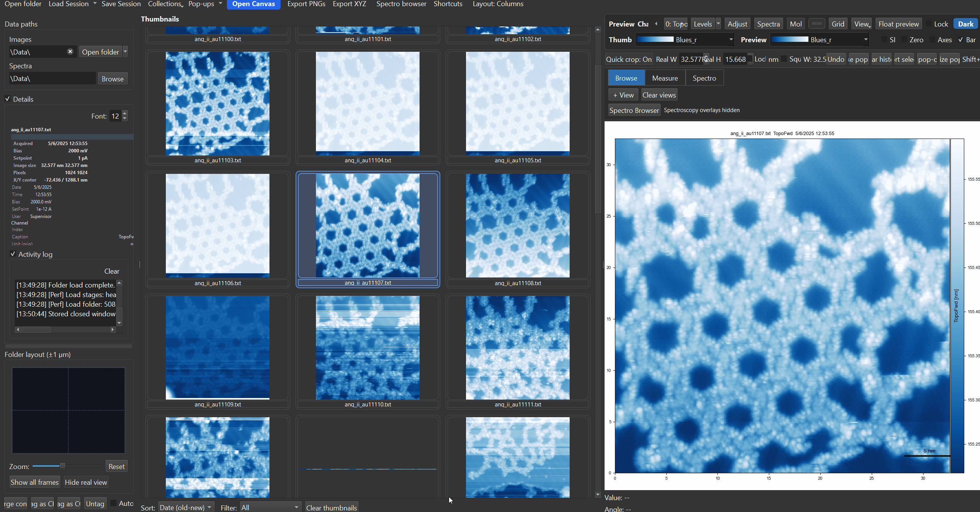The image size is (980, 512).
Task: Toggle the Bar checkbox for scale bar
Action: 961,40
